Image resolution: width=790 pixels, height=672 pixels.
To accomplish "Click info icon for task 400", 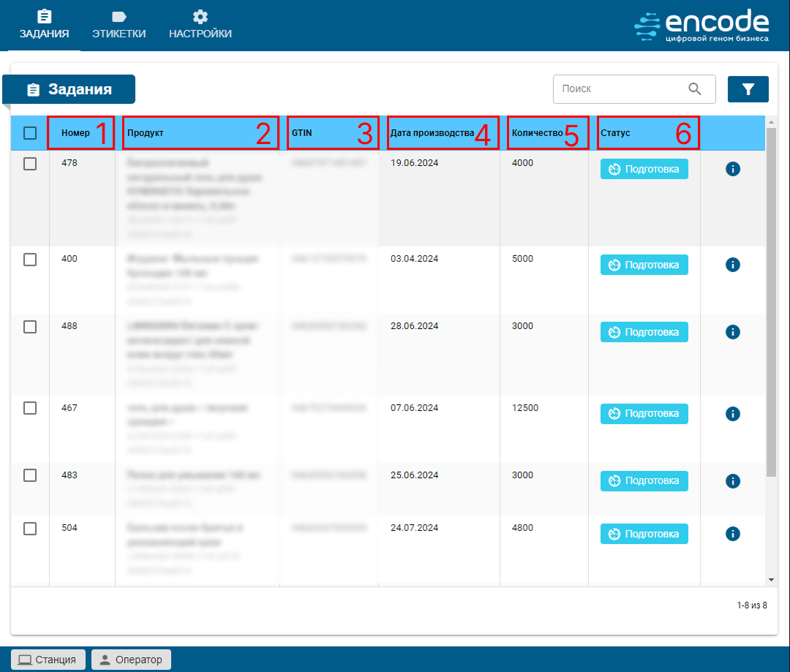I will [733, 265].
